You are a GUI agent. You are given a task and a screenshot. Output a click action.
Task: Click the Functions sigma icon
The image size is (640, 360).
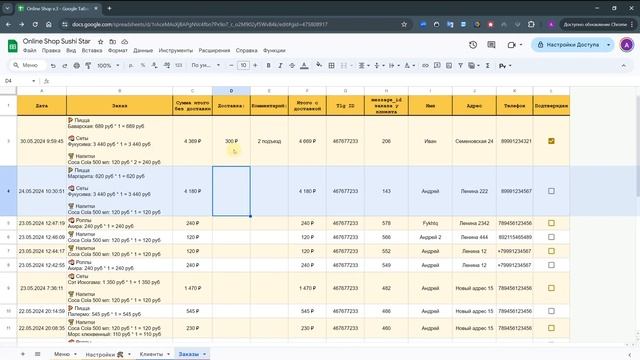point(487,65)
